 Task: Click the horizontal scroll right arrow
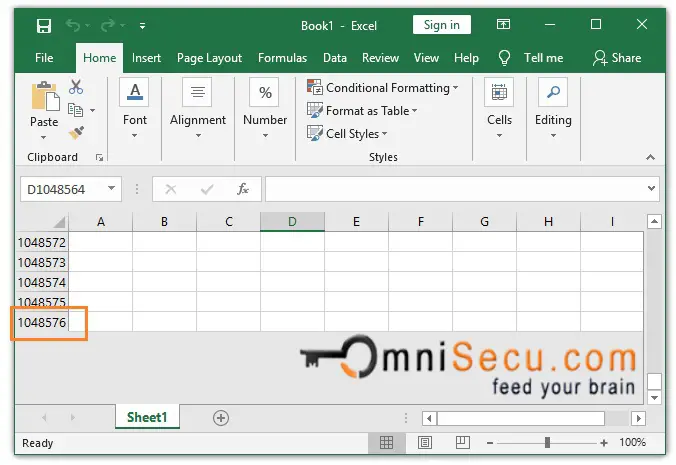pos(638,418)
